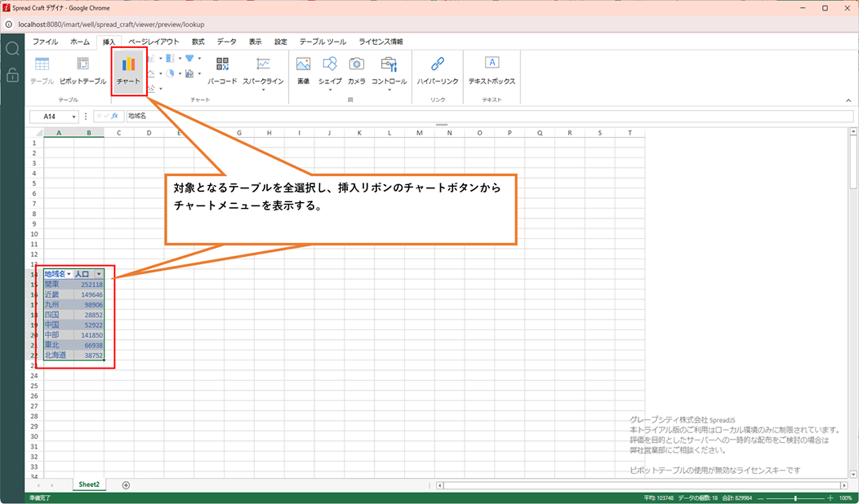The image size is (859, 504).
Task: Collapse the ribbon with the chevron
Action: click(848, 100)
